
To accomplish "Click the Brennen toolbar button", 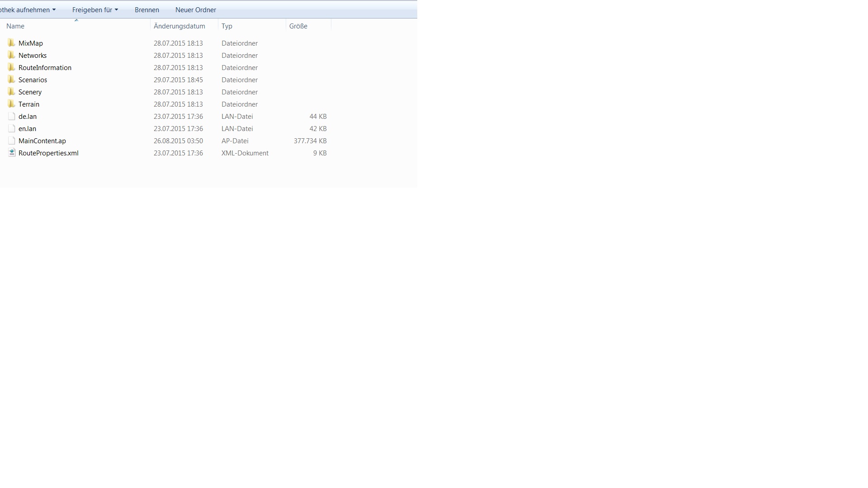I will click(146, 9).
